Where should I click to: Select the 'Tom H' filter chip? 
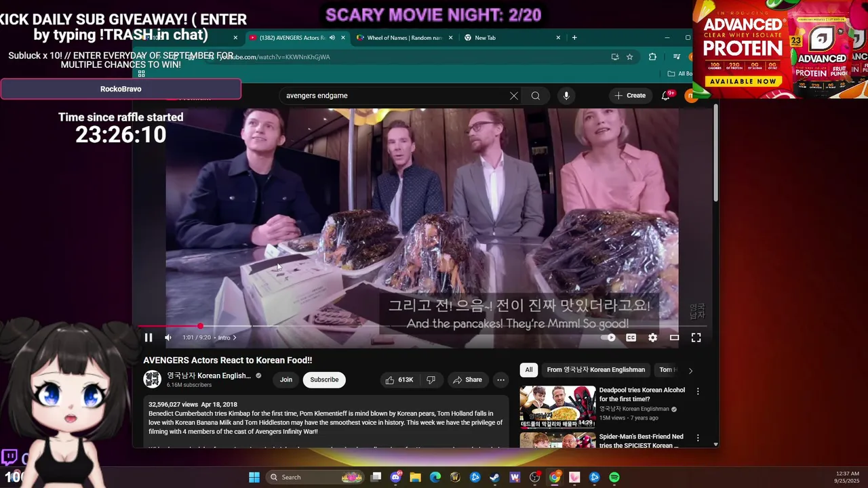[x=667, y=369]
